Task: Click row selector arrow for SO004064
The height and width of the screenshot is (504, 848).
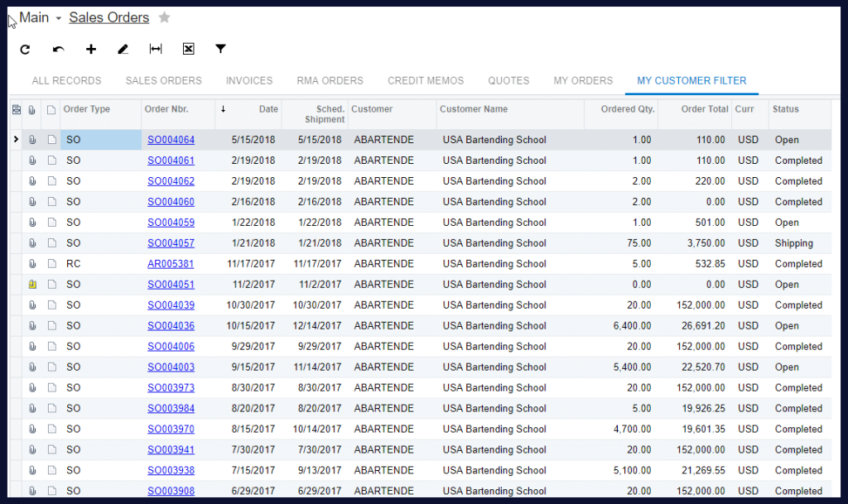Action: click(x=16, y=139)
